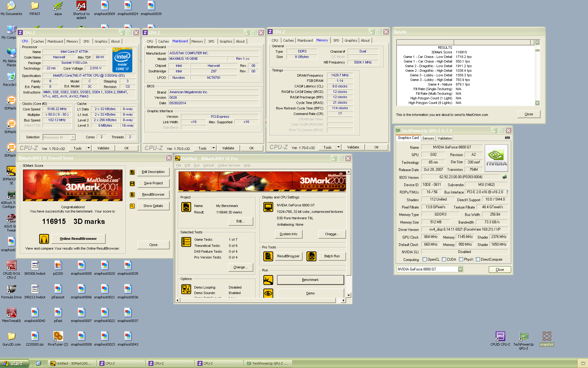Click the Online ResultBrowser trophy icon
This screenshot has width=588, height=368.
pos(44,239)
